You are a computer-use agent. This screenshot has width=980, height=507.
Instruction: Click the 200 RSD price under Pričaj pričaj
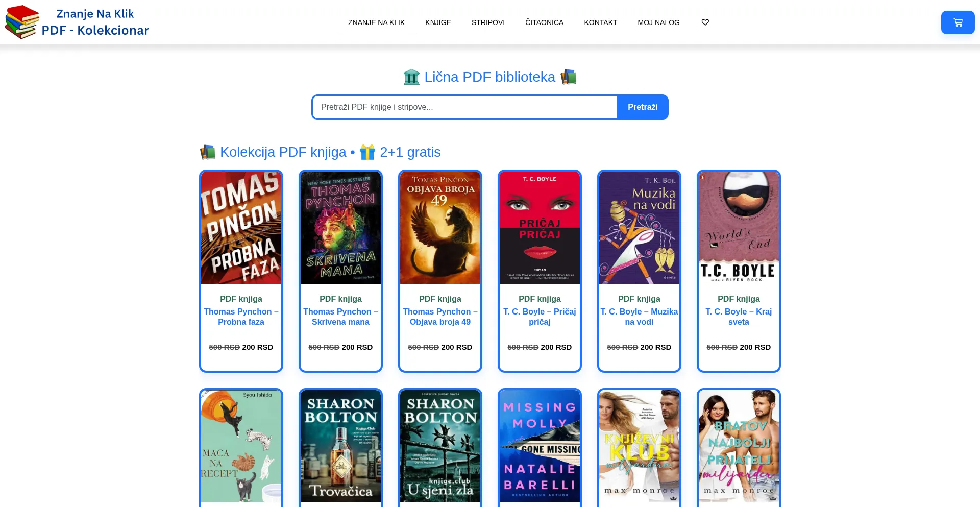(x=556, y=347)
